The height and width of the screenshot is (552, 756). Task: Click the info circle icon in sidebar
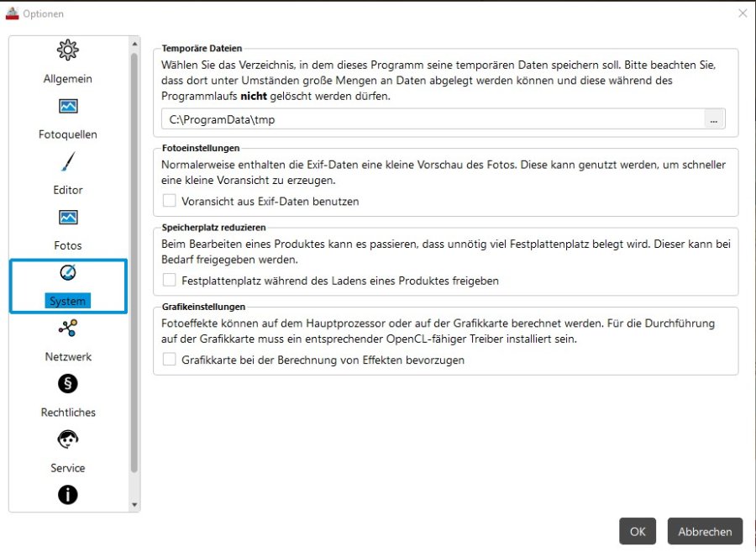(68, 495)
